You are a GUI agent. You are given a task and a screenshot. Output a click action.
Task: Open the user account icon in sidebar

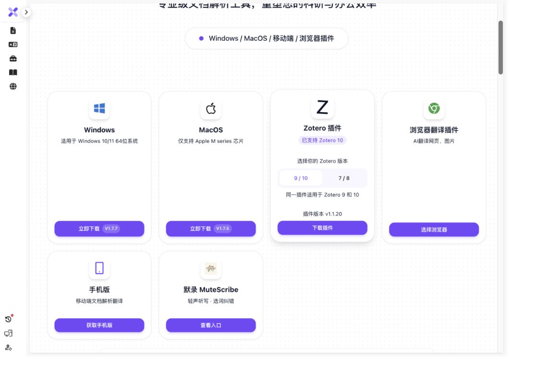pos(8,347)
